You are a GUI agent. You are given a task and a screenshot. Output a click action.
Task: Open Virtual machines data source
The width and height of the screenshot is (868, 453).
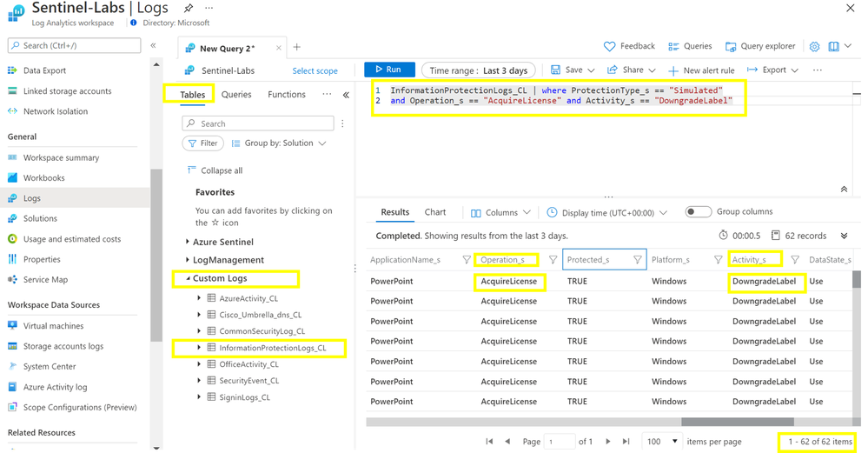pyautogui.click(x=53, y=326)
